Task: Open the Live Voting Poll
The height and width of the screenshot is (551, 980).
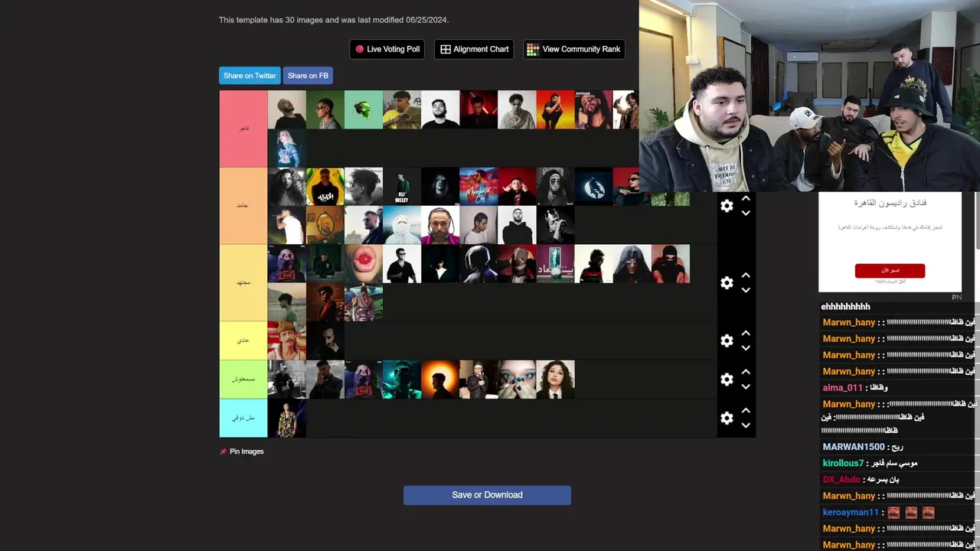Action: pyautogui.click(x=387, y=49)
